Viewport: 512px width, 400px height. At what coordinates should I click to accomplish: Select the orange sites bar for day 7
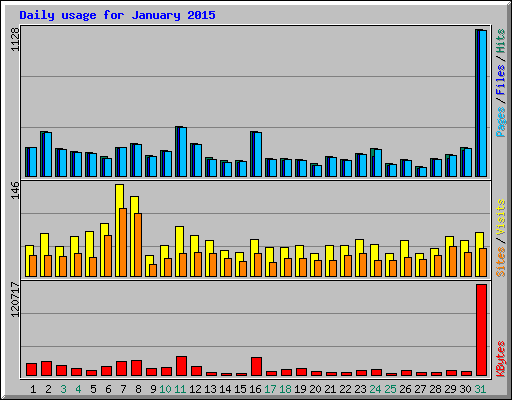[x=123, y=242]
